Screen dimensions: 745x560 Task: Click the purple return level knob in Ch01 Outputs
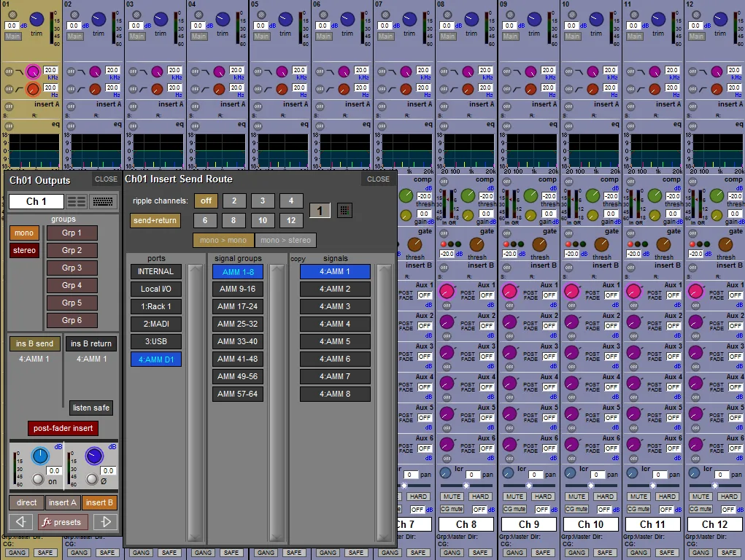(94, 456)
